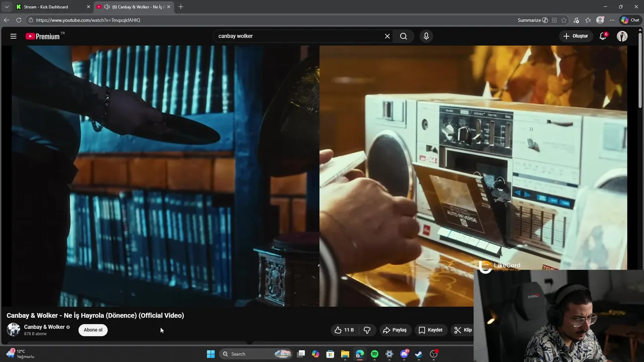The height and width of the screenshot is (362, 644).
Task: Click the Kaydet save button
Action: [x=431, y=330]
